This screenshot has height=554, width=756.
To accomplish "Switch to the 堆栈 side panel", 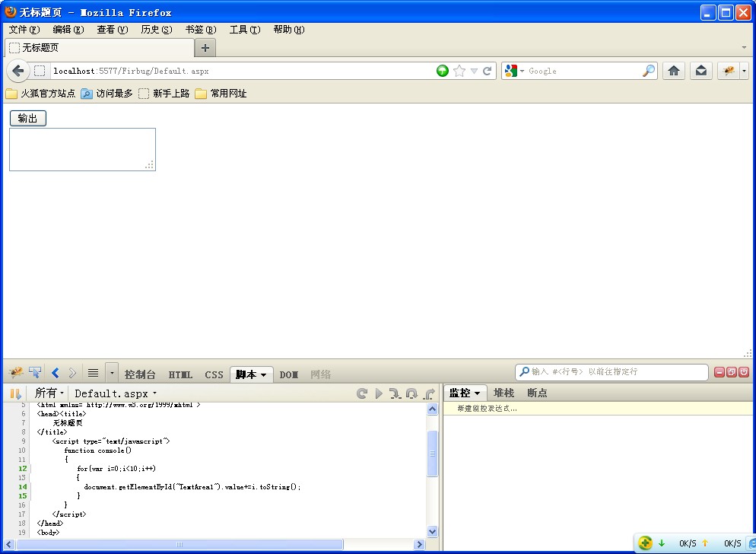I will coord(503,393).
